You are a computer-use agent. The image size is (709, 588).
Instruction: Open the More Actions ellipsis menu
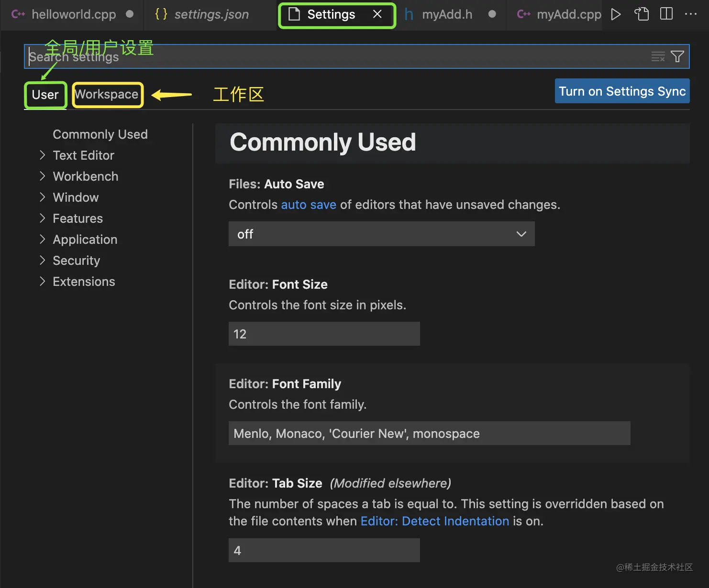point(691,14)
